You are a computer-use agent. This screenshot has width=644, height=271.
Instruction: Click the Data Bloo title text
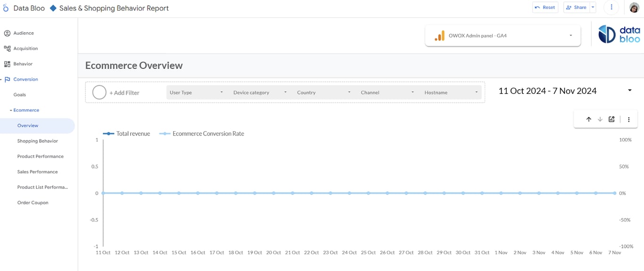pos(29,8)
